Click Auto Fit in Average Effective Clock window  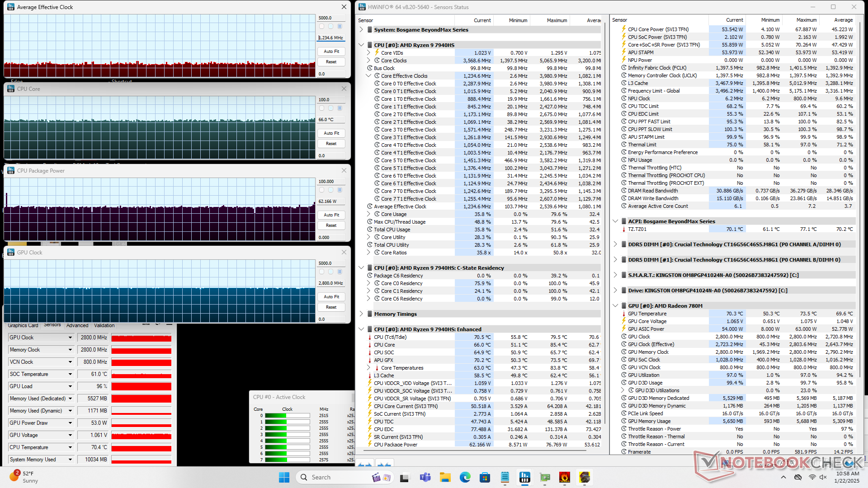click(x=331, y=52)
